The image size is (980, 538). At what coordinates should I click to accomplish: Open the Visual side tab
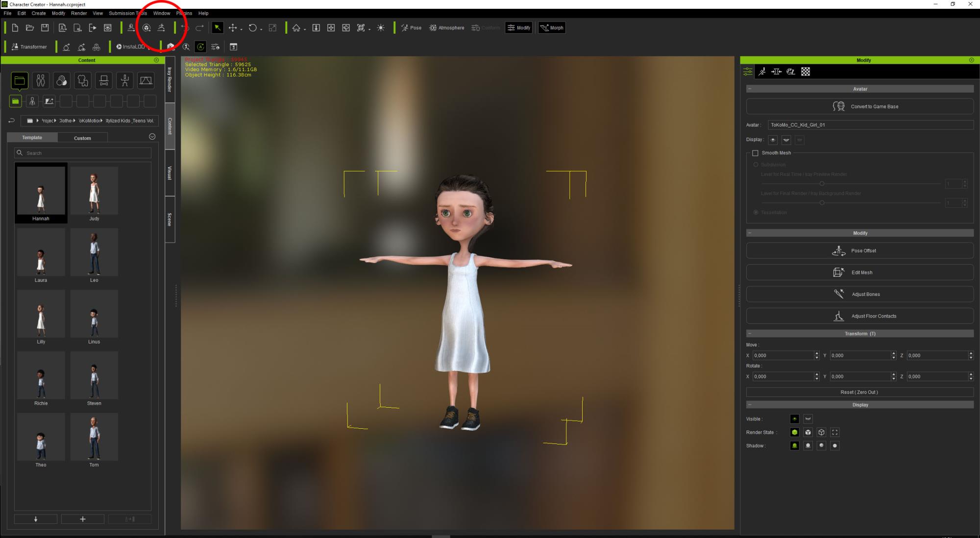[x=170, y=173]
